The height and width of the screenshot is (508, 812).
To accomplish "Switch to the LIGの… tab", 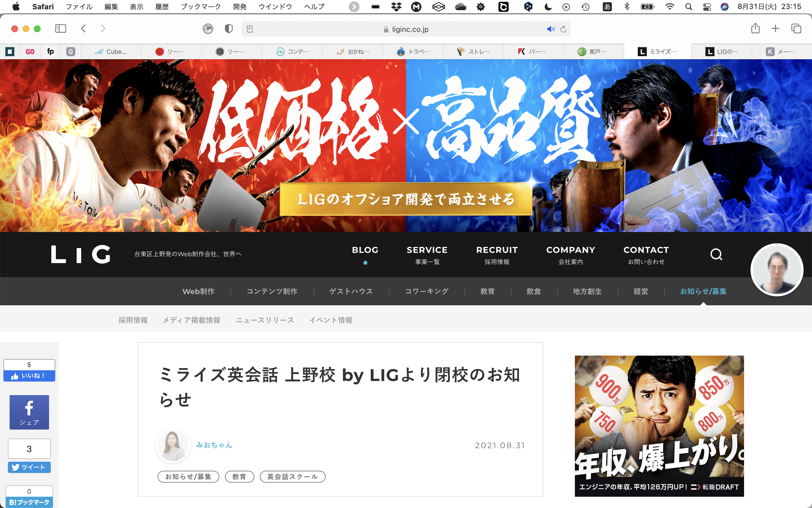I will [x=721, y=51].
